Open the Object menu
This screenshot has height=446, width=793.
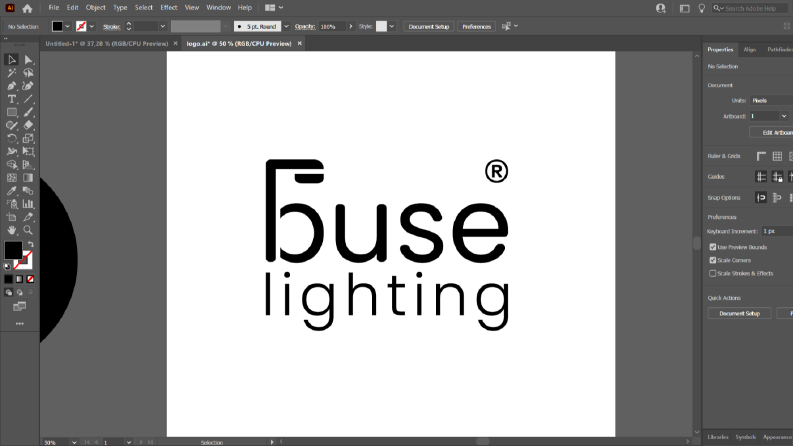(x=96, y=8)
